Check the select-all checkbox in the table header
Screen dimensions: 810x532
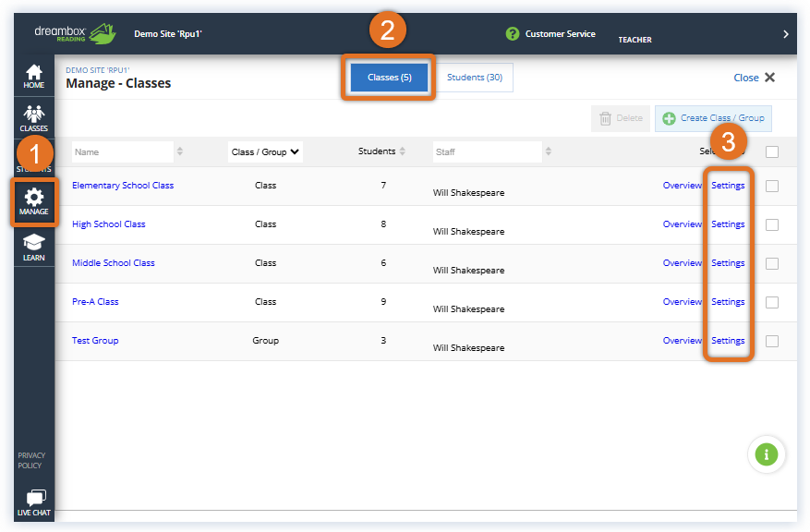pyautogui.click(x=774, y=150)
